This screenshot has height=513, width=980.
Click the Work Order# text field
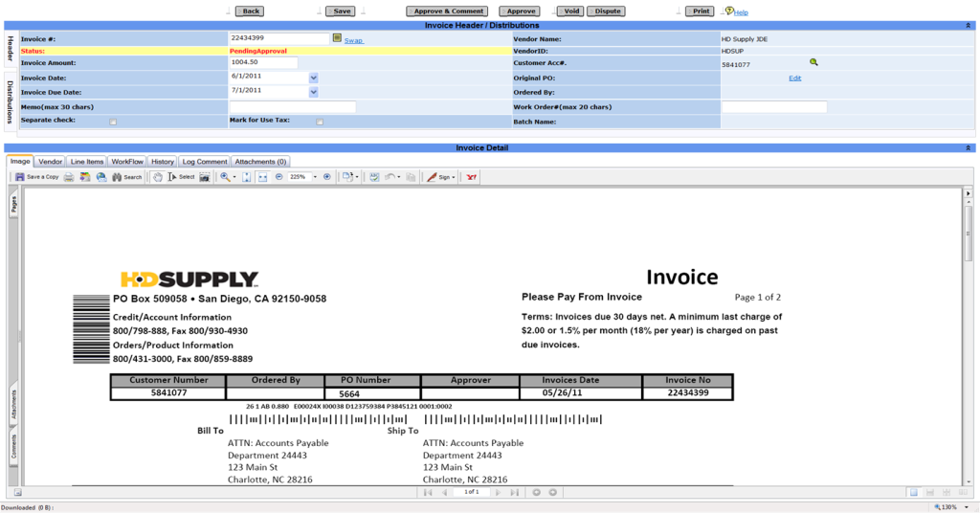point(774,107)
